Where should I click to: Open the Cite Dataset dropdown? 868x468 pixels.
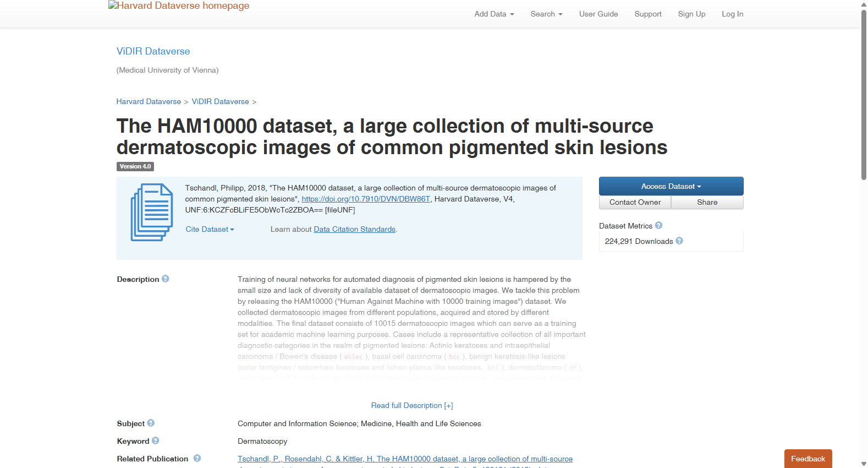[210, 230]
